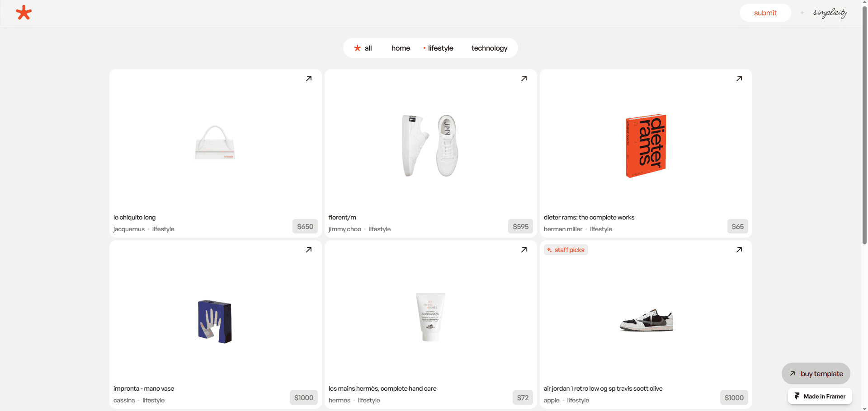Click the $72 price tag
868x411 pixels.
523,397
